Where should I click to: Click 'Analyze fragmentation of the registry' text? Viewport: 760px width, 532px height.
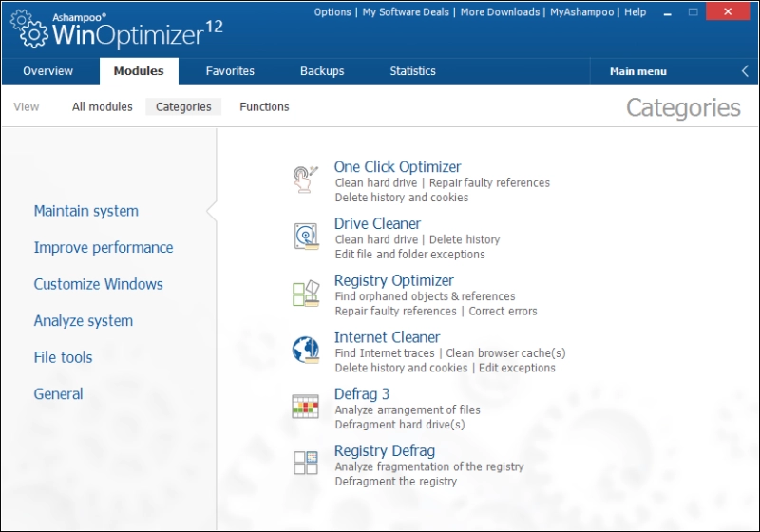point(429,466)
